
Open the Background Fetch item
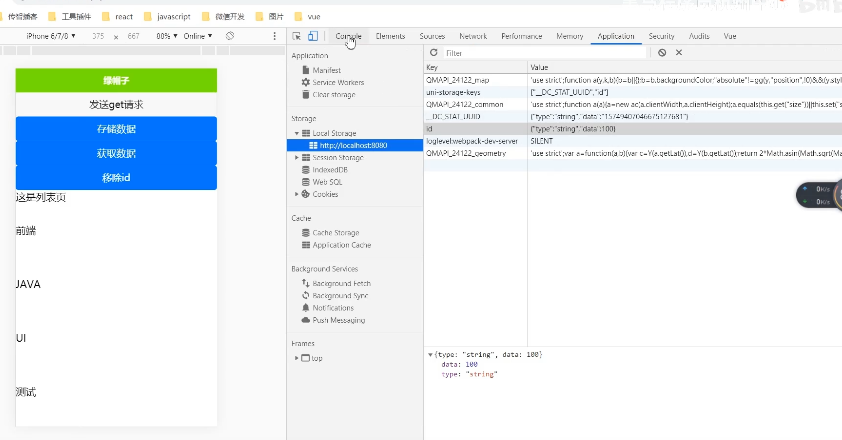pos(336,283)
